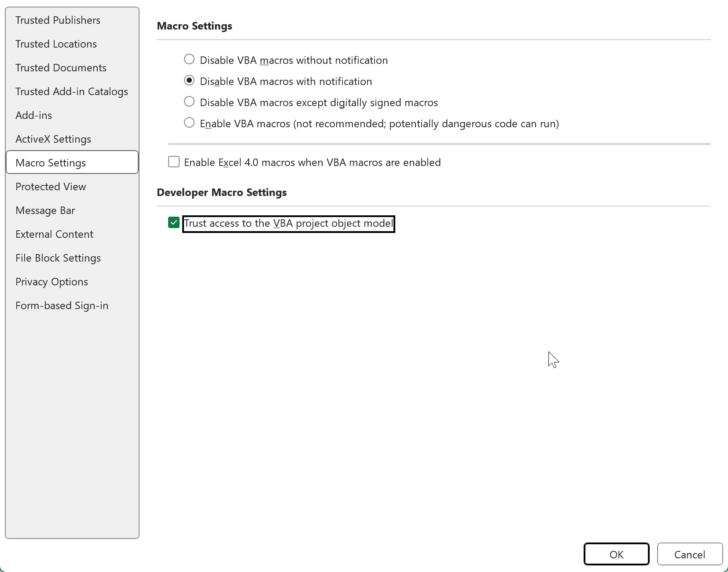Open ActiveX Settings
The height and width of the screenshot is (572, 728).
point(53,139)
